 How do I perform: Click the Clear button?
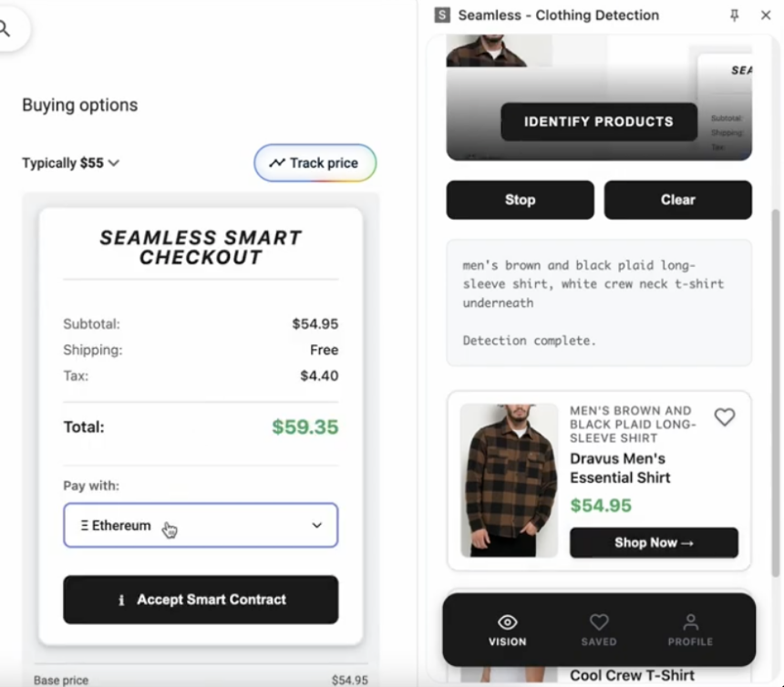pyautogui.click(x=677, y=200)
